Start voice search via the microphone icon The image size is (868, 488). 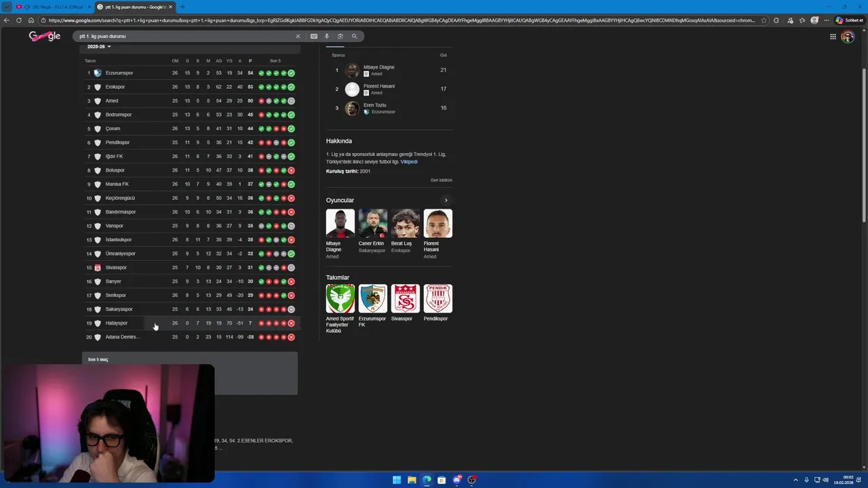point(327,37)
